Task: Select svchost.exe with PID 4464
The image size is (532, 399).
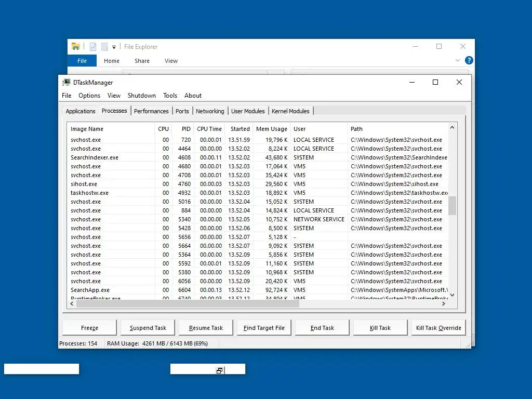Action: click(258, 149)
